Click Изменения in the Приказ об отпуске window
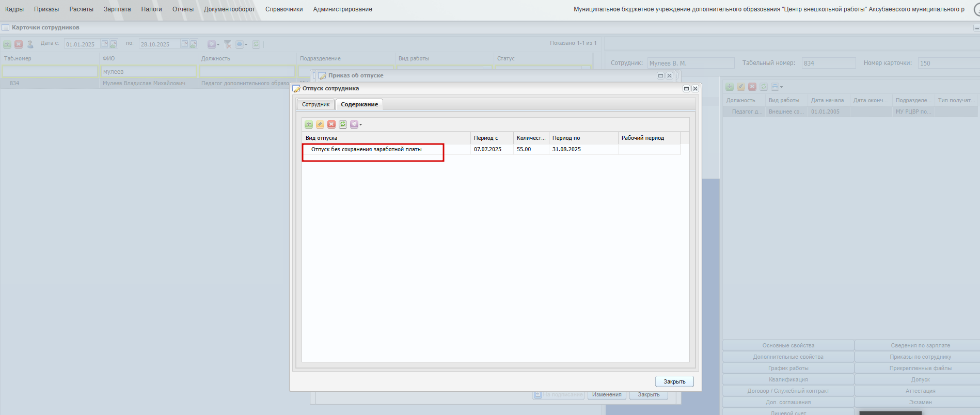 tap(607, 395)
